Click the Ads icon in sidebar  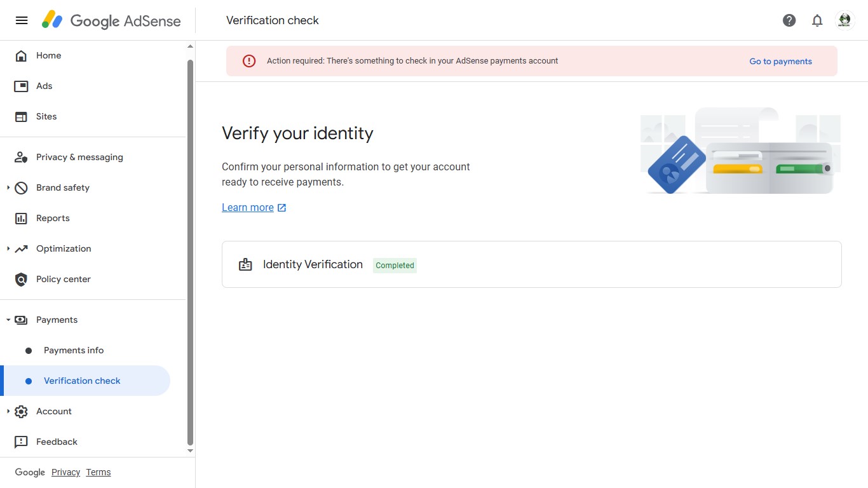(x=21, y=86)
